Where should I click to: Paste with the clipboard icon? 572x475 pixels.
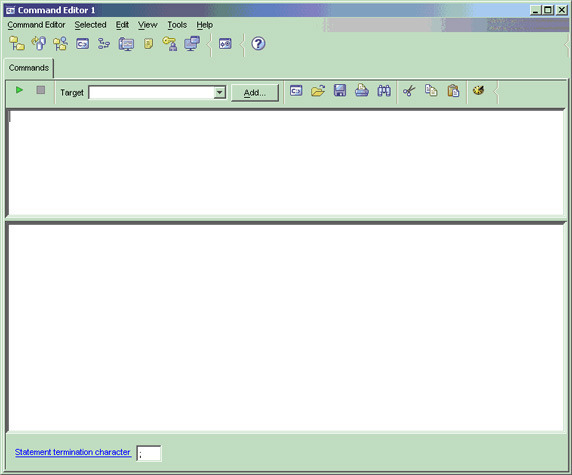tap(453, 90)
